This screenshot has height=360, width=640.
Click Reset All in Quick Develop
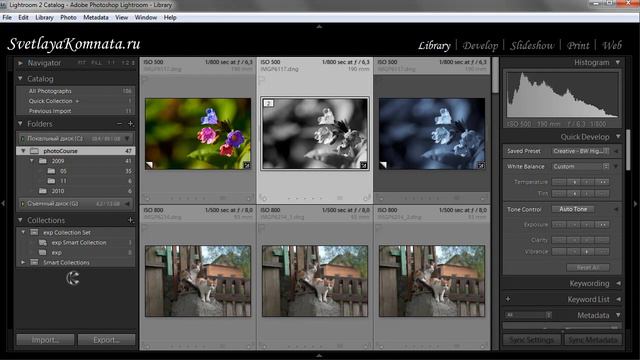588,268
